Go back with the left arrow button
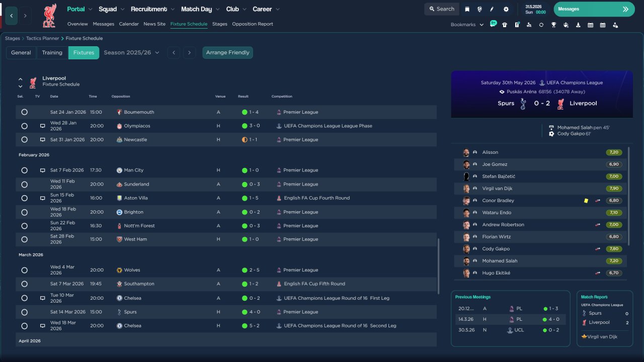This screenshot has width=644, height=362. [12, 16]
